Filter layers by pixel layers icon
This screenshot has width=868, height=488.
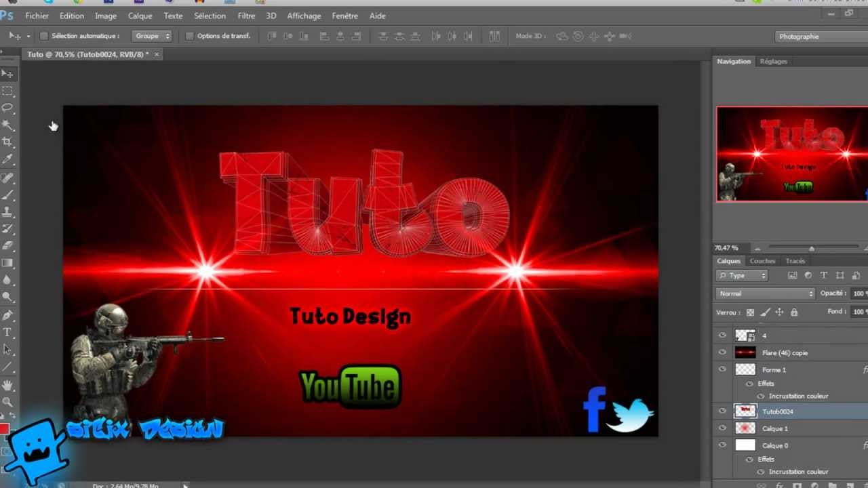pos(792,275)
